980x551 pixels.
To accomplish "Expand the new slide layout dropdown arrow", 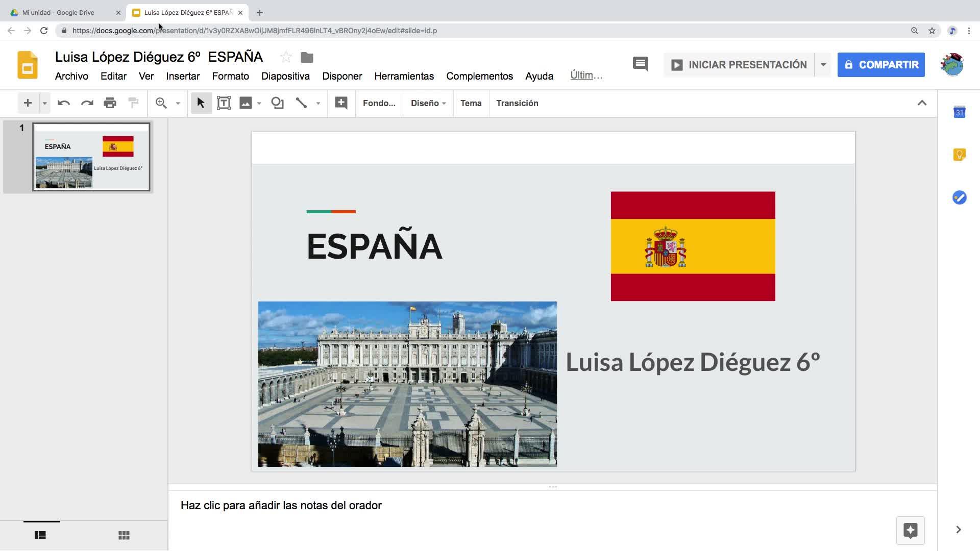I will click(45, 103).
